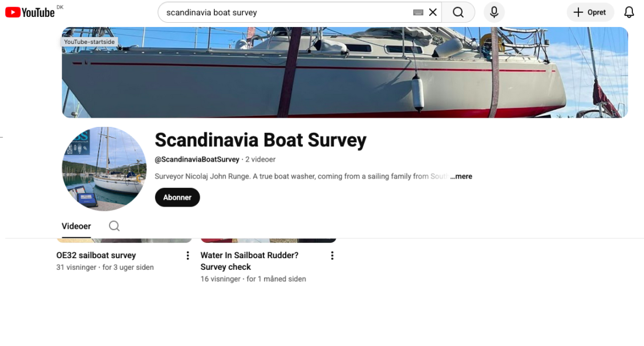Subscribe with the Abonner button
This screenshot has width=644, height=346.
coord(177,197)
